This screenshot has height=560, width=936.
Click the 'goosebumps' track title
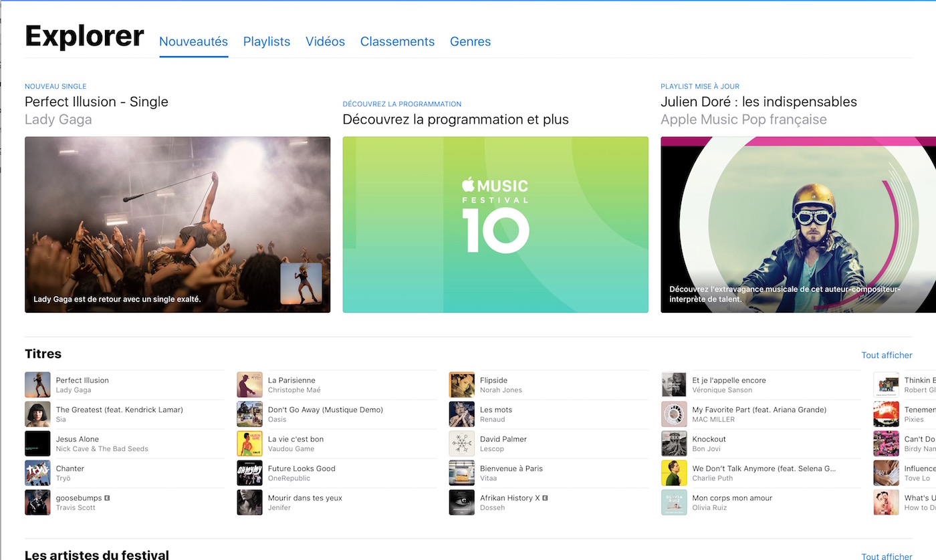coord(79,498)
